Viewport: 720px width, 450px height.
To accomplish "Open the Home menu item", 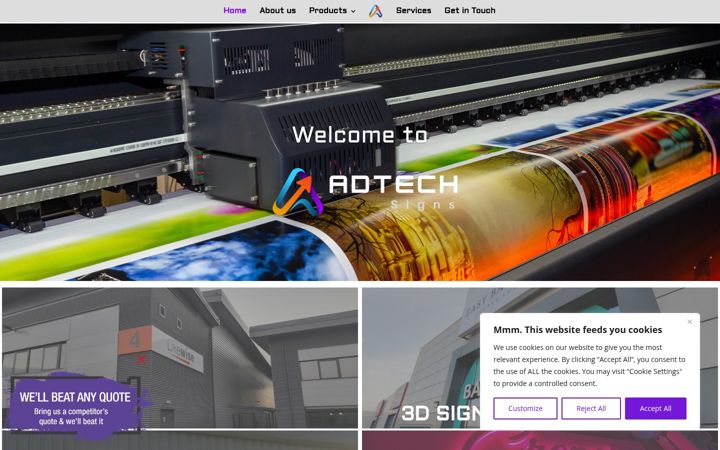I will [x=235, y=10].
